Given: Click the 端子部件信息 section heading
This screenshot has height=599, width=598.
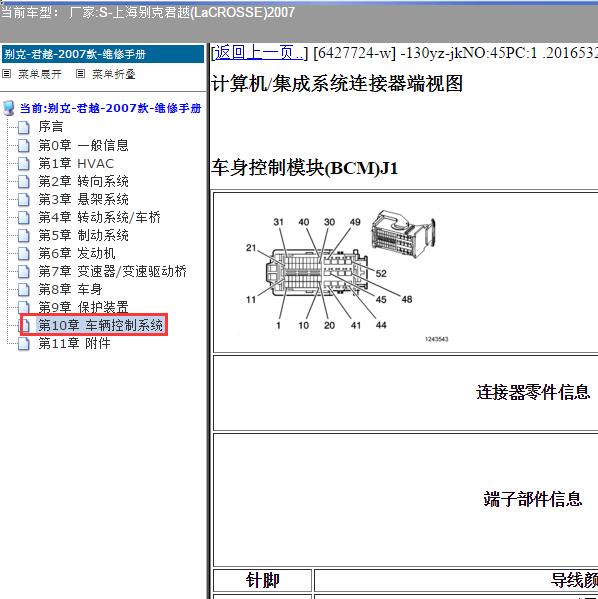Looking at the screenshot, I should click(x=533, y=499).
